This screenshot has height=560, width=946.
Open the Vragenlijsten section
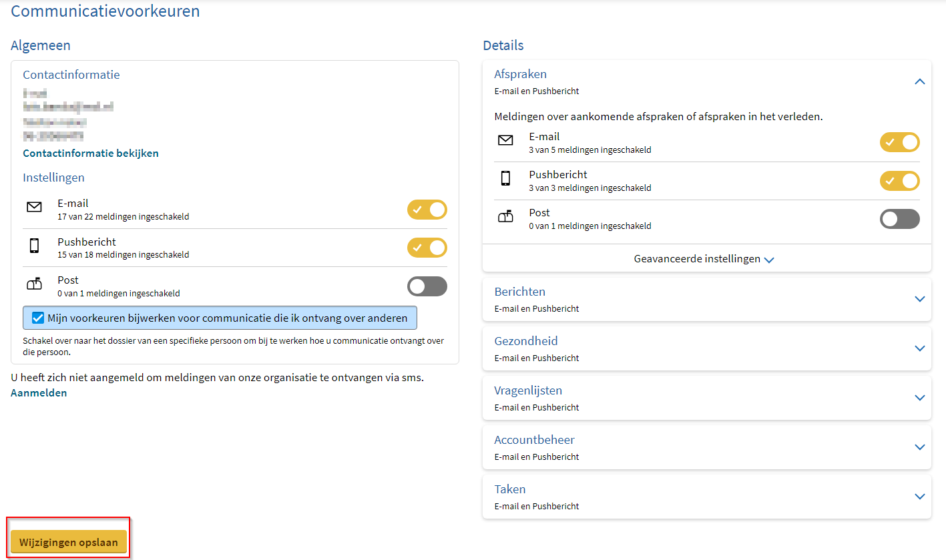pyautogui.click(x=919, y=398)
